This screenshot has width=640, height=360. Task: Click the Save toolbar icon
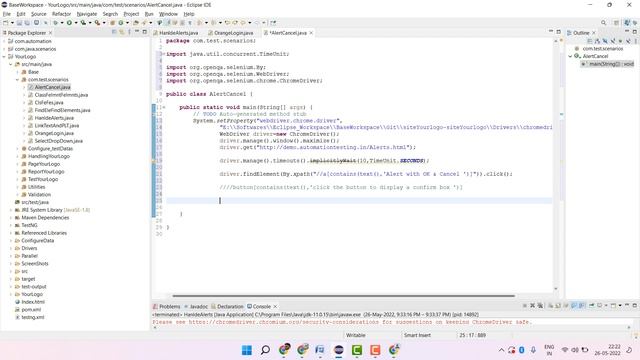click(19, 23)
